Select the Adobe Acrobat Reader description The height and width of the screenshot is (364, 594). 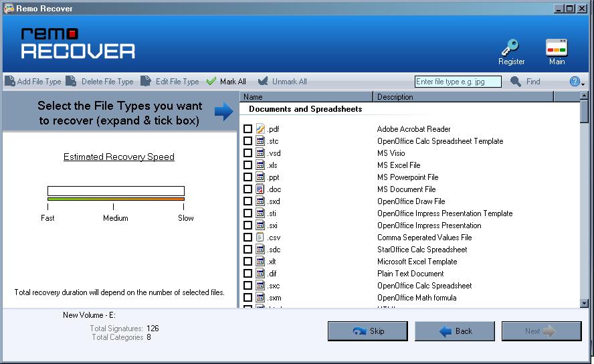click(413, 128)
